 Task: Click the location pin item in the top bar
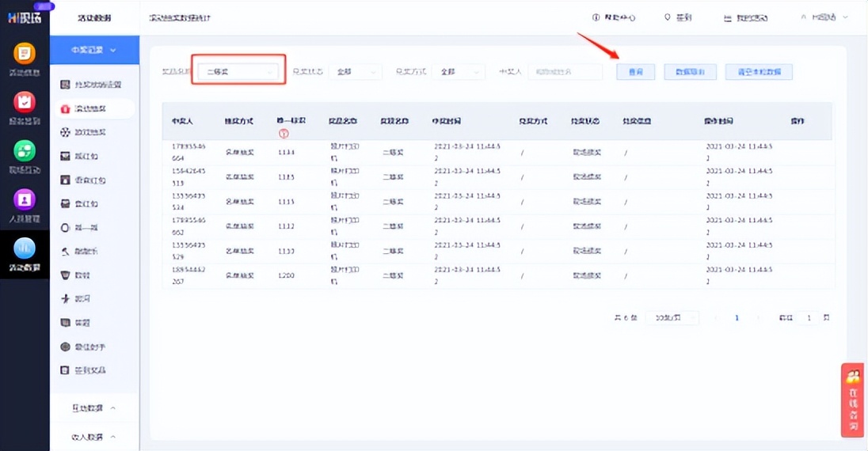click(678, 17)
